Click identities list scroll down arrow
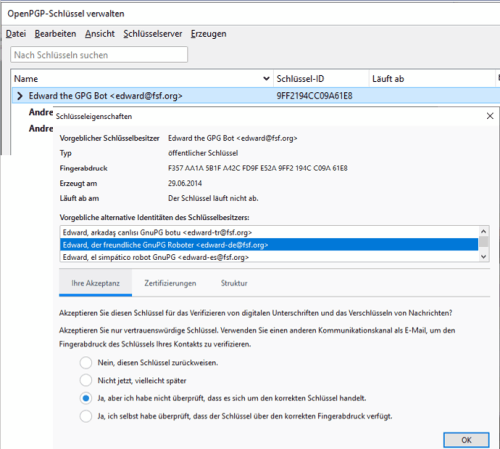500x449 pixels. click(484, 257)
